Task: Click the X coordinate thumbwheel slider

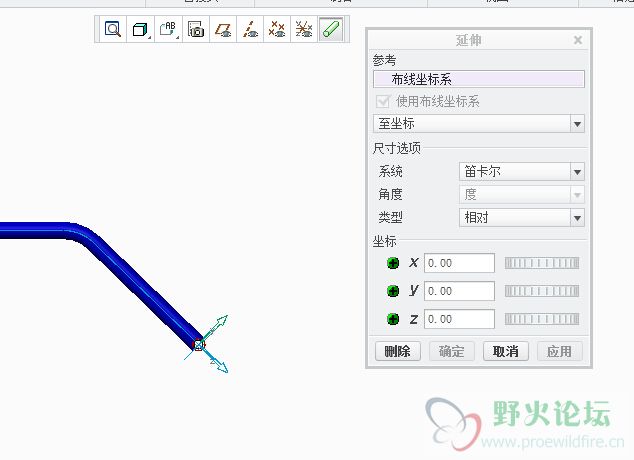Action: coord(542,264)
